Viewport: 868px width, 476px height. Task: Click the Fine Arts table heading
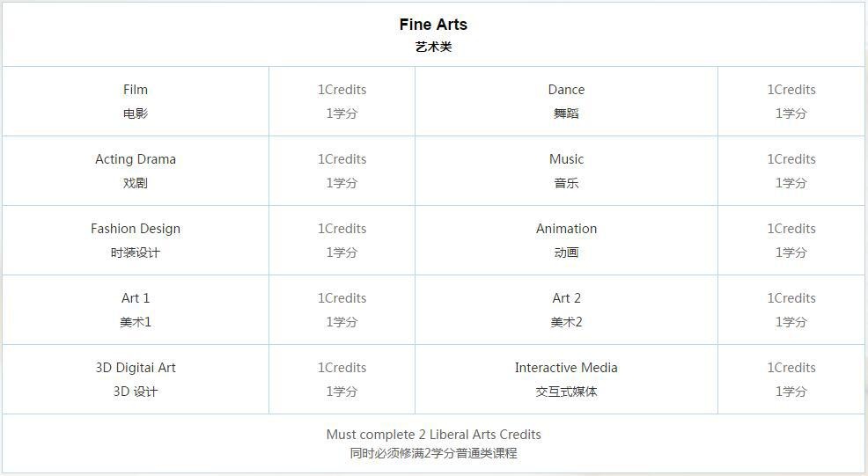coord(433,25)
